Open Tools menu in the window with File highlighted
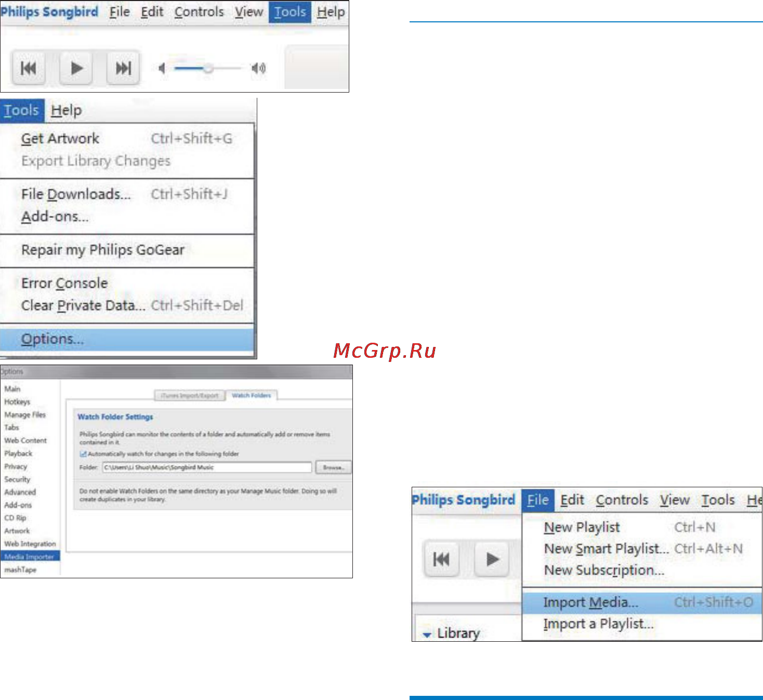Screen dimensions: 763x700 pos(718,500)
